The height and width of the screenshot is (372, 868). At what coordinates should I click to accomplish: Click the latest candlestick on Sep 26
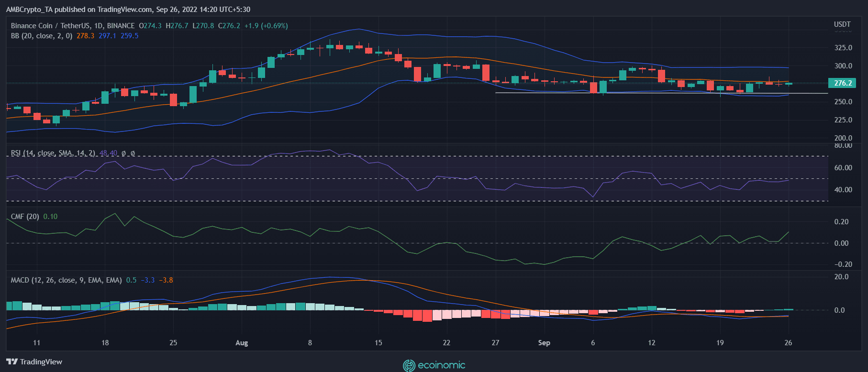click(788, 84)
